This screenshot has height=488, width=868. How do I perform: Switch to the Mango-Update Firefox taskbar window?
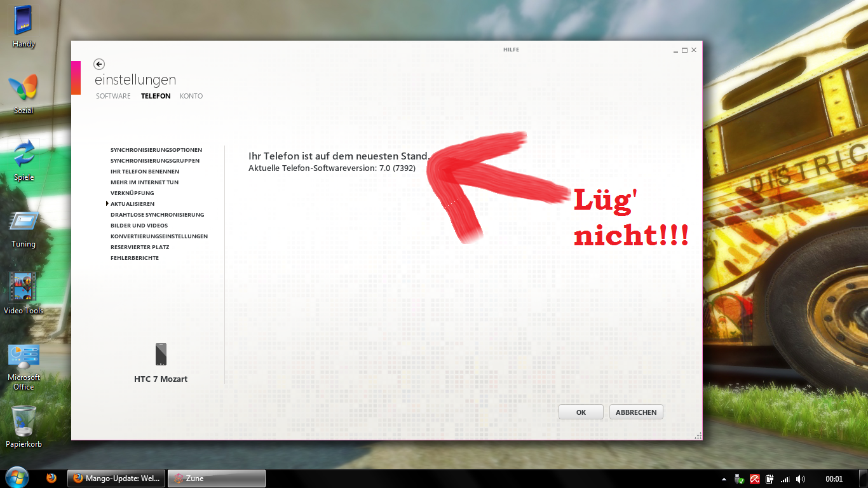[x=116, y=478]
